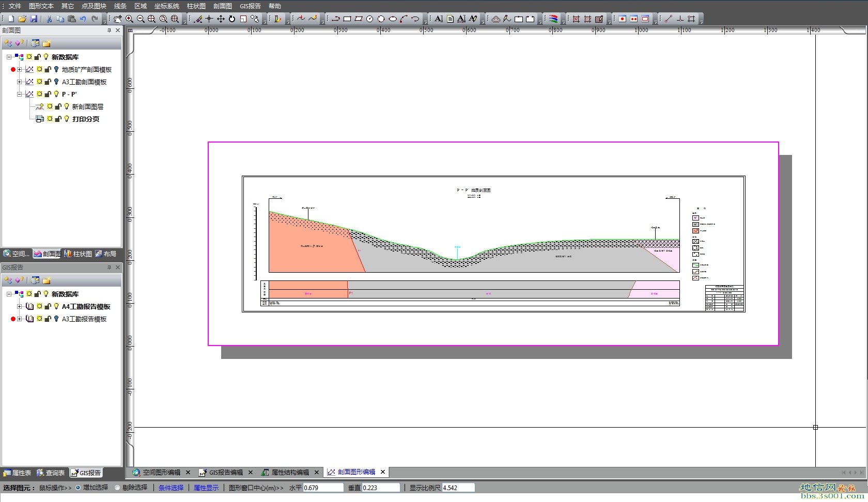The image size is (868, 502).
Task: Expand the A3工勘报告模板 node
Action: point(19,319)
